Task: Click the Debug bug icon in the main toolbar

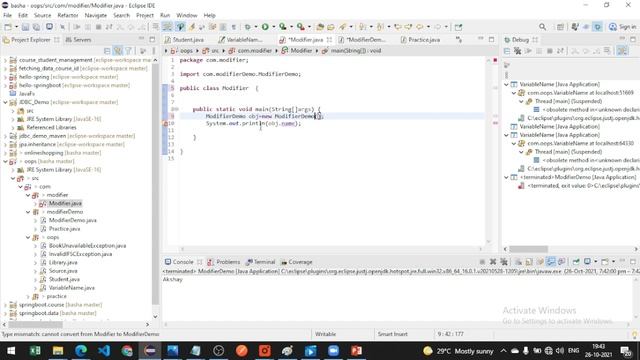Action: coord(248,27)
